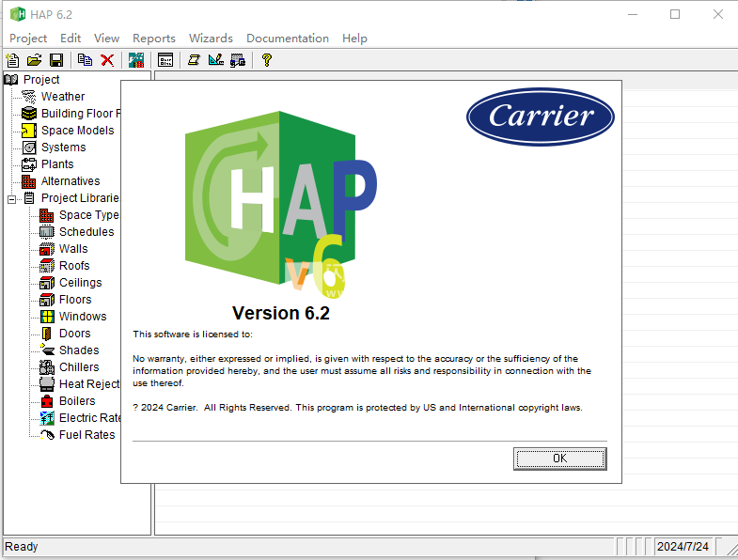Viewport: 738px width, 560px height.
Task: Click the calendar-style list toolbar icon
Action: 165,60
